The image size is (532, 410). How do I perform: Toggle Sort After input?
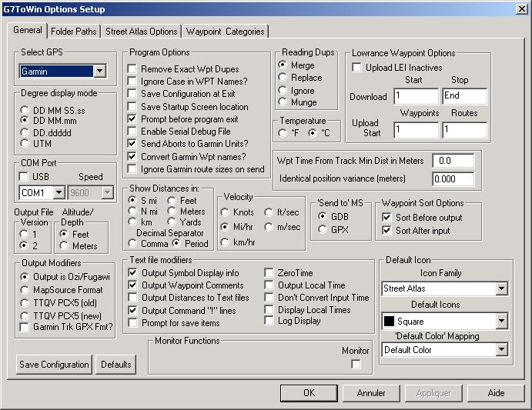coord(386,231)
